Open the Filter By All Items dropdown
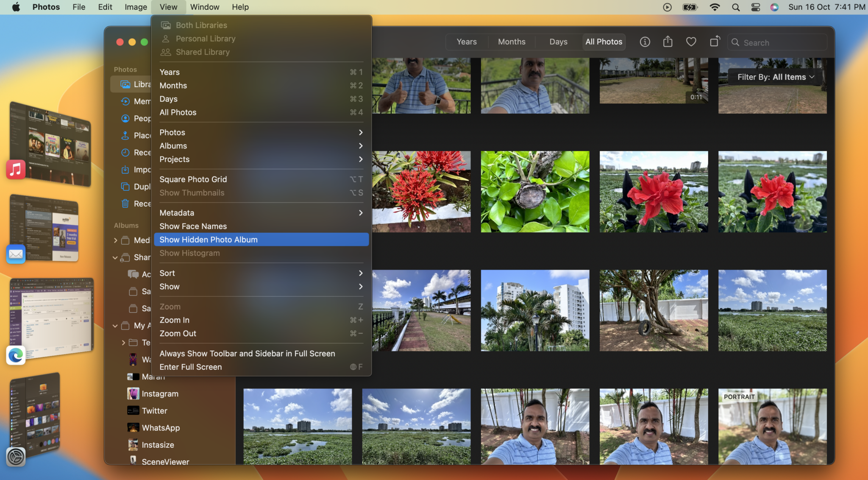The image size is (868, 480). [776, 77]
